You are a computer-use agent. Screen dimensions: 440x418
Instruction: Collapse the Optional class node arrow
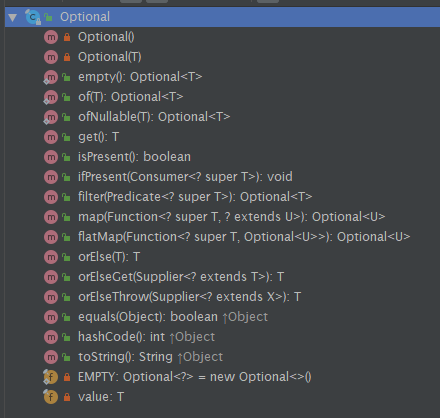[13, 17]
